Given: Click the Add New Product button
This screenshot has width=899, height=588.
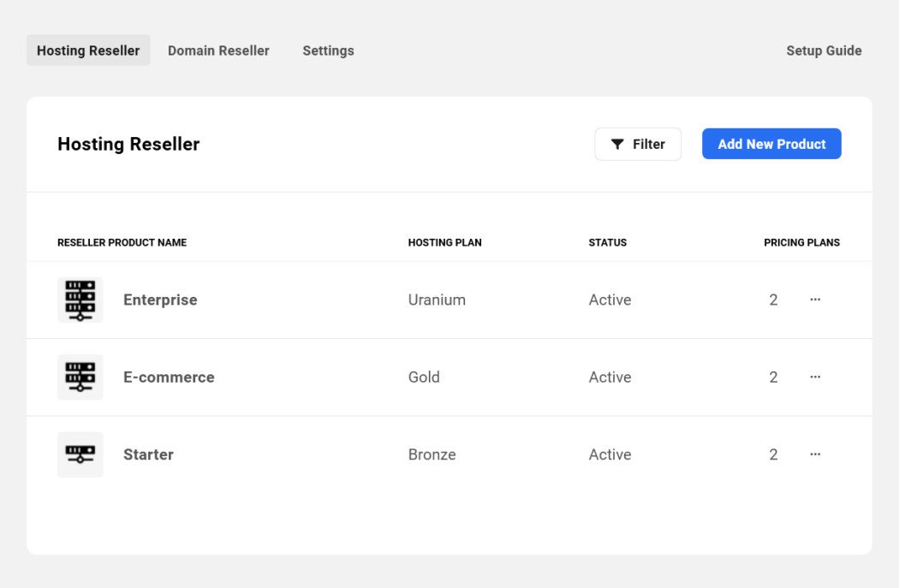Looking at the screenshot, I should point(771,144).
